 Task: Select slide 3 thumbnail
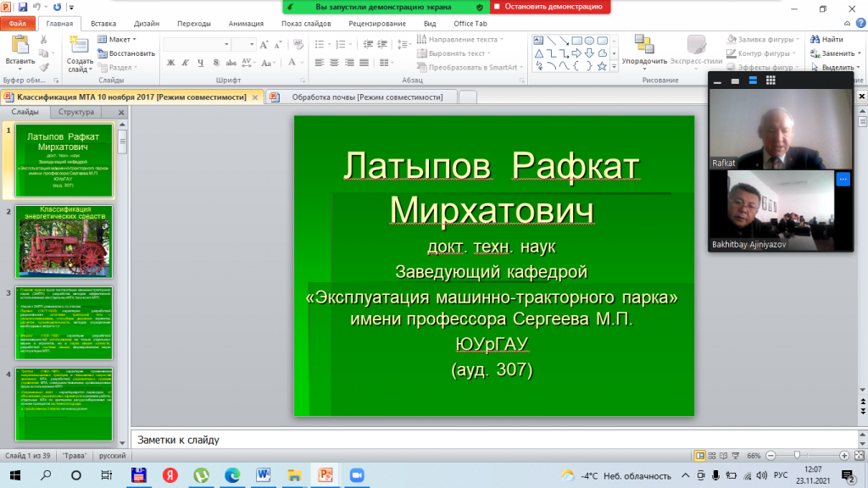point(64,323)
